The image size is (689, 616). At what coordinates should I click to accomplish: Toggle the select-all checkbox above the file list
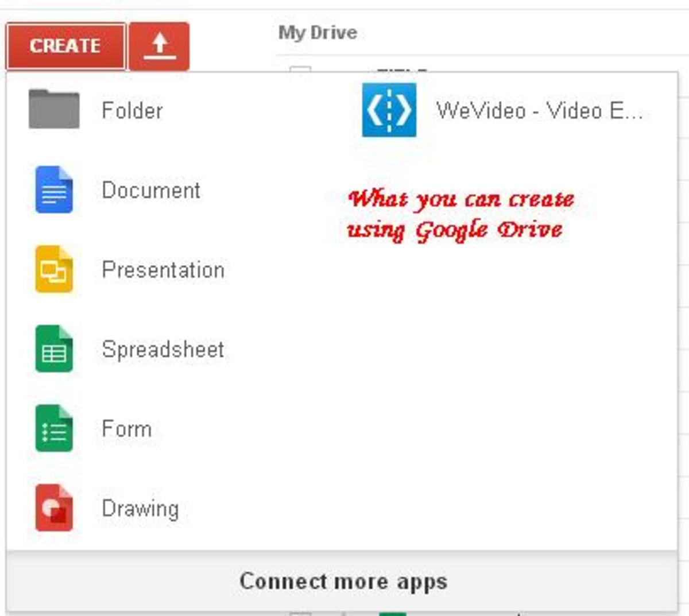[301, 69]
